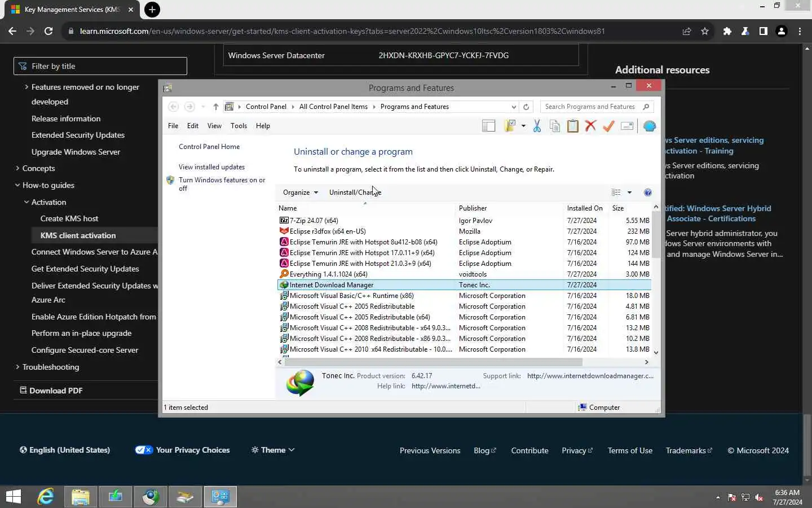Toggle Your Privacy Choices switch

pos(144,450)
